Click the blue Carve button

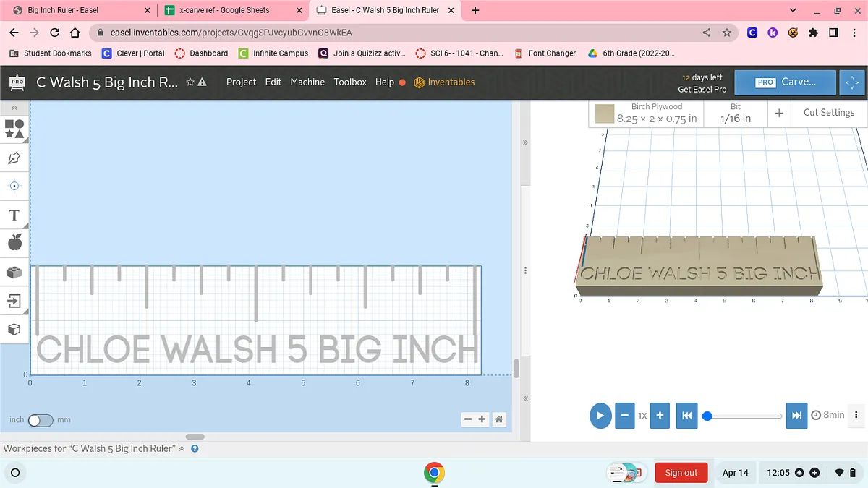click(785, 82)
